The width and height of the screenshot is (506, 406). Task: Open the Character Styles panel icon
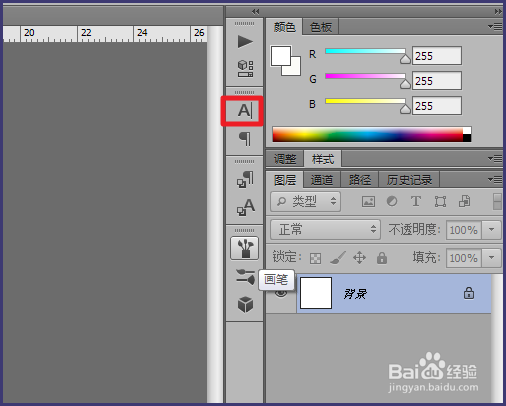[245, 207]
